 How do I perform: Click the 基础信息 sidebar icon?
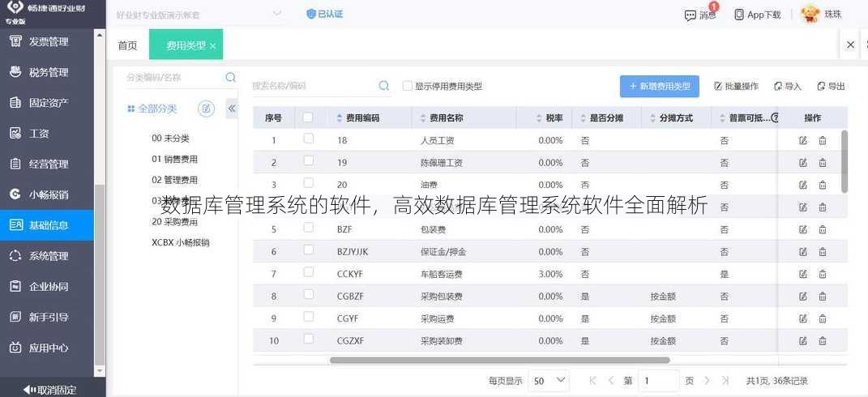pos(16,224)
